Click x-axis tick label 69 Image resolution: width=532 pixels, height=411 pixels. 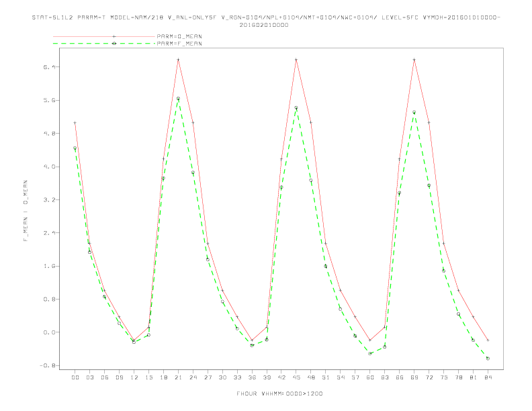pyautogui.click(x=414, y=377)
